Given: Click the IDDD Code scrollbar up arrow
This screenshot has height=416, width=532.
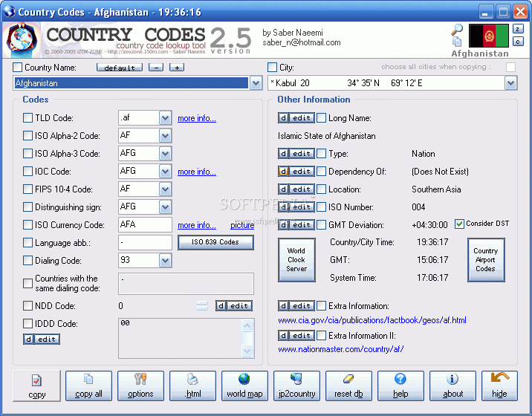Looking at the screenshot, I should (247, 325).
